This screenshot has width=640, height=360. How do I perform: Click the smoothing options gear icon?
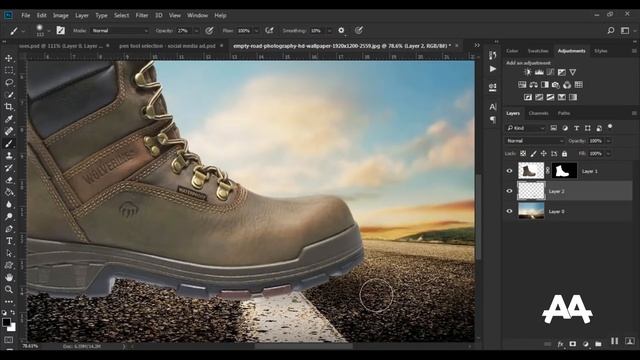pos(341,30)
